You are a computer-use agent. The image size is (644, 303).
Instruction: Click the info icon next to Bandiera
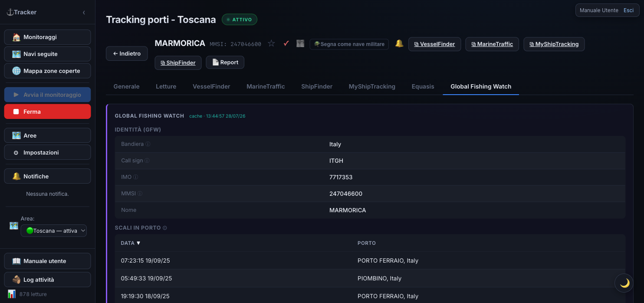[x=148, y=144]
